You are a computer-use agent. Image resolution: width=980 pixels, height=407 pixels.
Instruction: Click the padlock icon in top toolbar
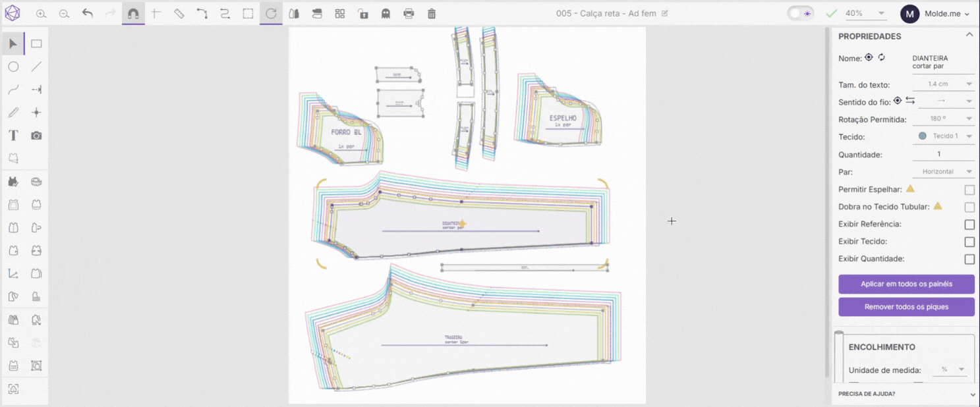[363, 14]
